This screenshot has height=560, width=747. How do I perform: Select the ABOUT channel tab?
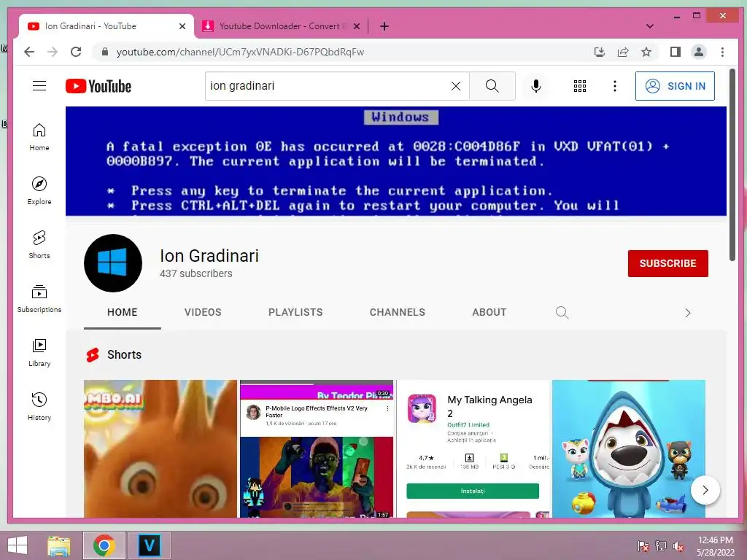pyautogui.click(x=489, y=312)
